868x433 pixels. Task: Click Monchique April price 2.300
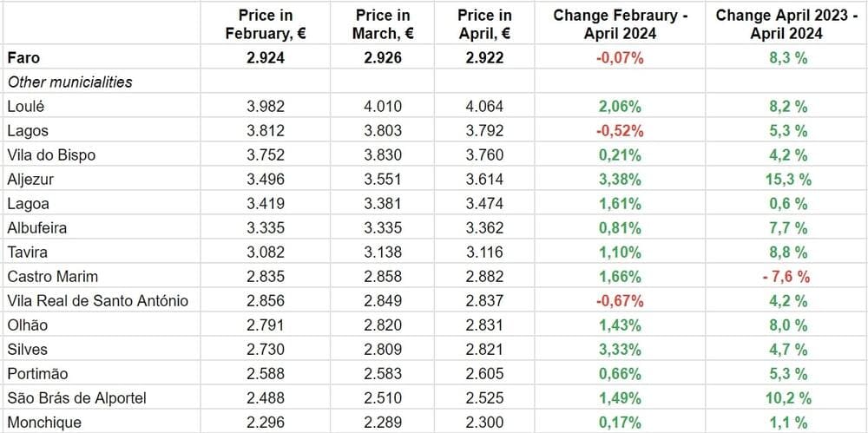(x=484, y=423)
